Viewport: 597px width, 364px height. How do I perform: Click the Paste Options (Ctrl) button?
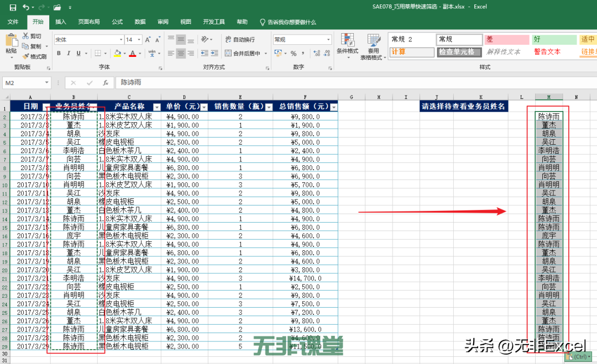click(578, 357)
